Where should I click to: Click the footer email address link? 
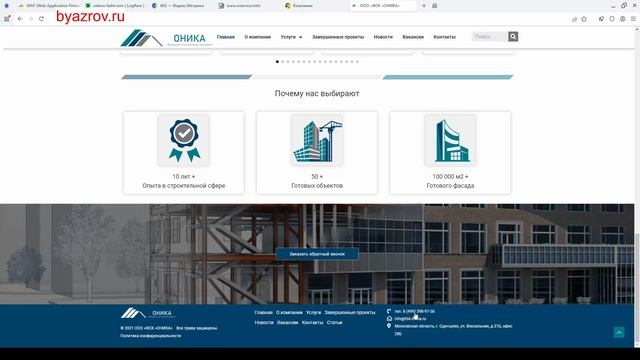[410, 318]
